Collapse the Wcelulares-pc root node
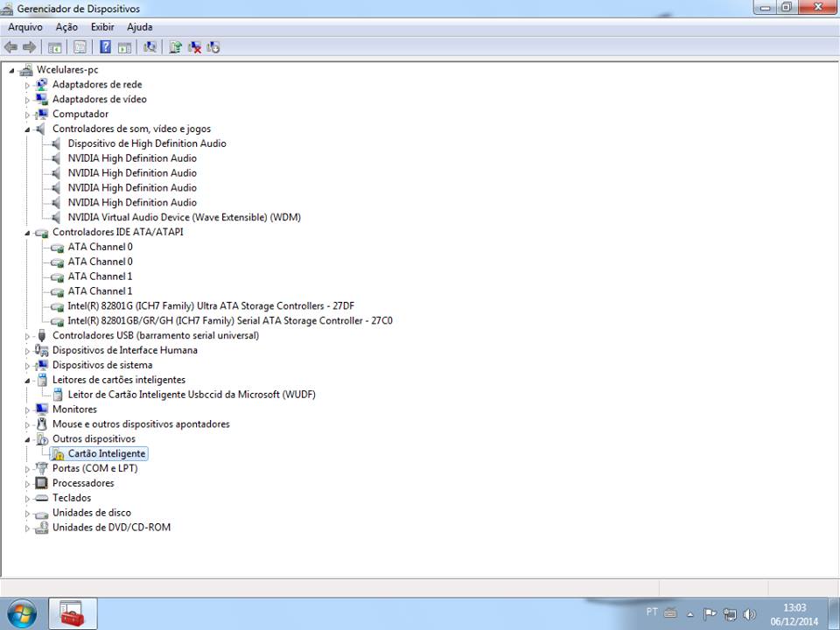Screen dimensions: 840x630 coord(11,70)
